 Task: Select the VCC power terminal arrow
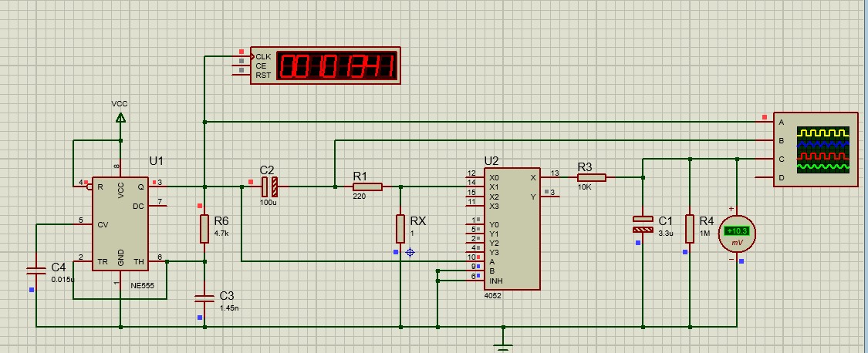(120, 117)
